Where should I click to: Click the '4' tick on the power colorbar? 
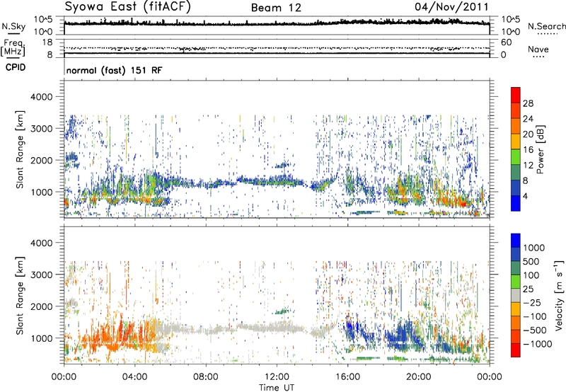(x=525, y=196)
